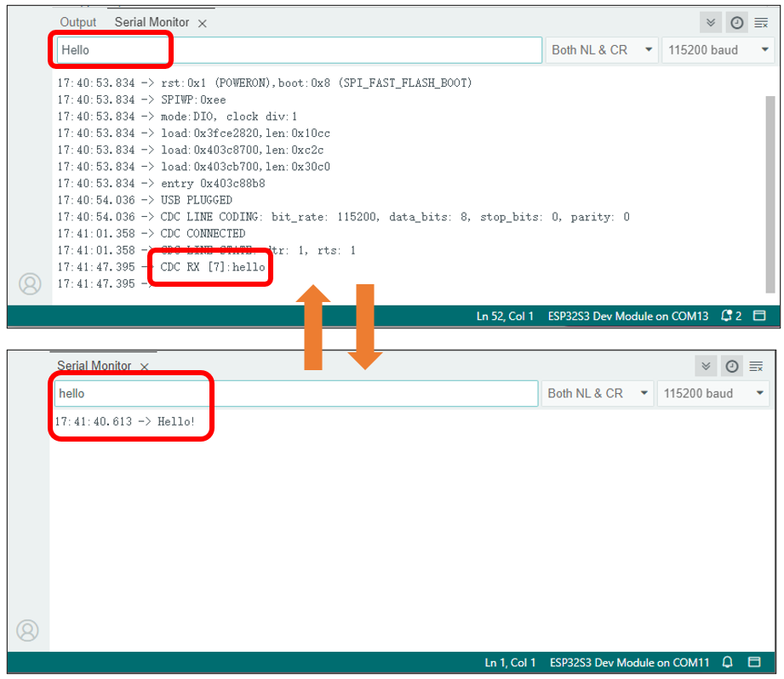784x679 pixels.
Task: Open notifications bell in COM11 window
Action: (x=727, y=662)
